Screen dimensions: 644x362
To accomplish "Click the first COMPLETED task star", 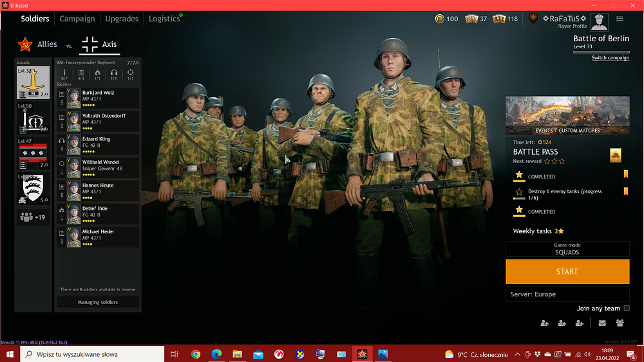I will [519, 175].
